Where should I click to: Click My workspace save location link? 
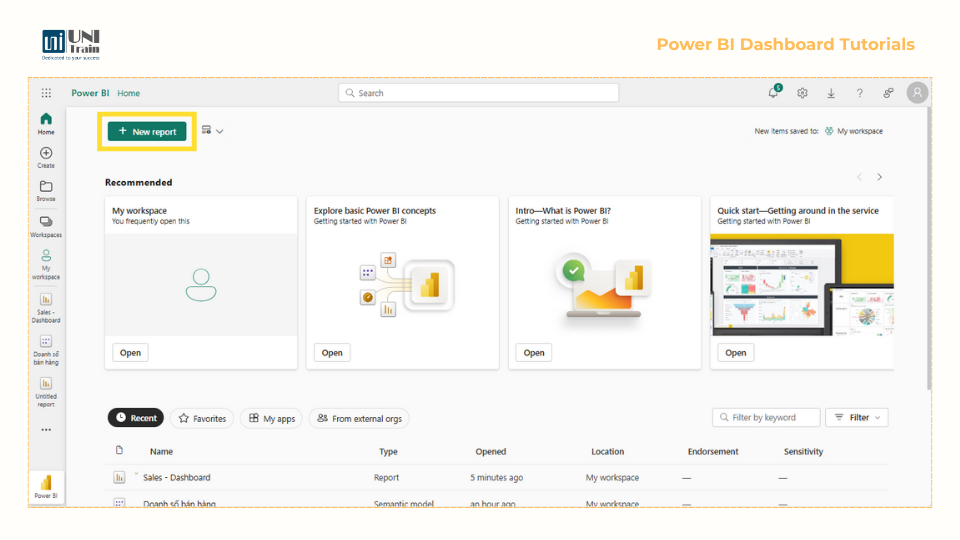point(854,131)
